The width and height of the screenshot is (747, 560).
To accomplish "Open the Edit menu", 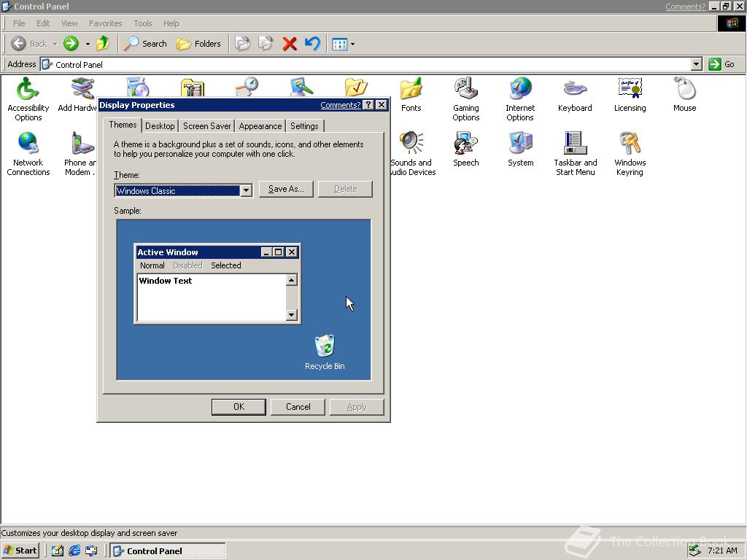I will pyautogui.click(x=43, y=23).
